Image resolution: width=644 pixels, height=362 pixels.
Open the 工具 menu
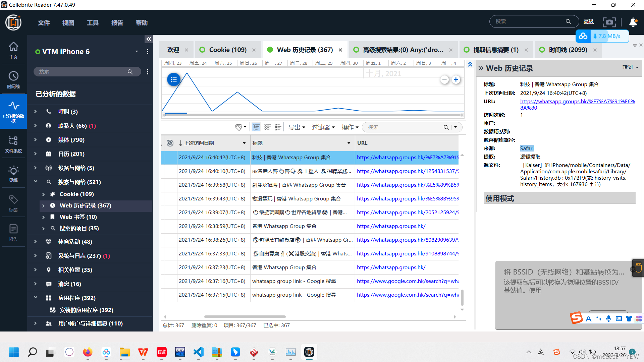click(93, 23)
